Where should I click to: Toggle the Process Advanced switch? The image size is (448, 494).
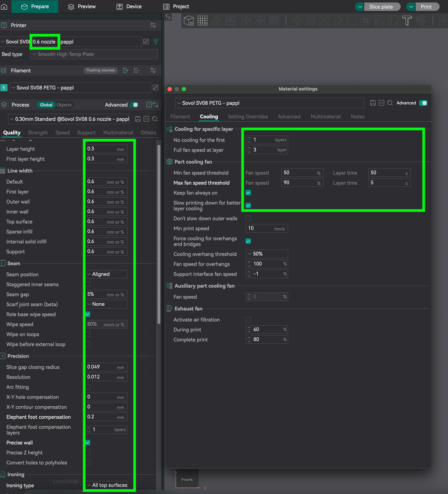point(134,105)
